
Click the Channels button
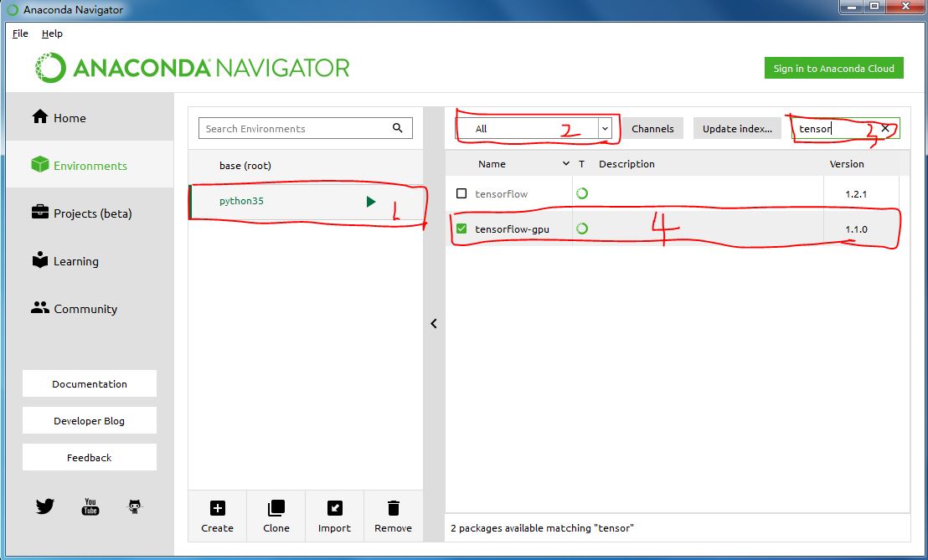[652, 128]
